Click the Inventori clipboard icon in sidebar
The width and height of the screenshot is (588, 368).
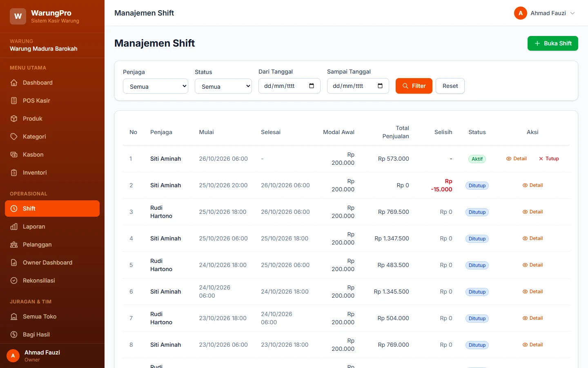tap(14, 173)
